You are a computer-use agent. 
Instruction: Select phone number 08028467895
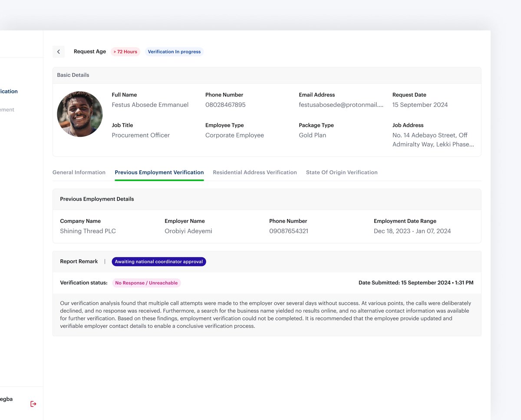click(225, 105)
